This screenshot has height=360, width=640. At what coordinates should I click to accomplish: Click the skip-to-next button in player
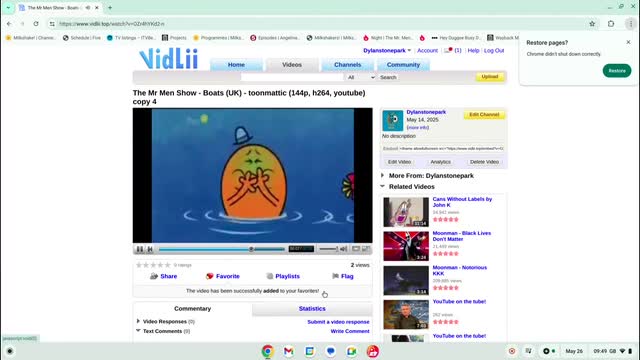[150, 249]
